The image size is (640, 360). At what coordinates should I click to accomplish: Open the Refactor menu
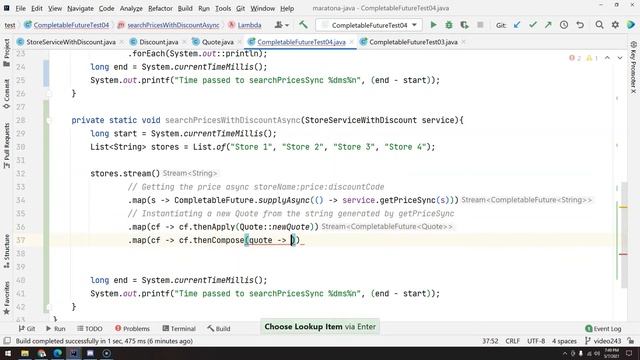point(160,8)
